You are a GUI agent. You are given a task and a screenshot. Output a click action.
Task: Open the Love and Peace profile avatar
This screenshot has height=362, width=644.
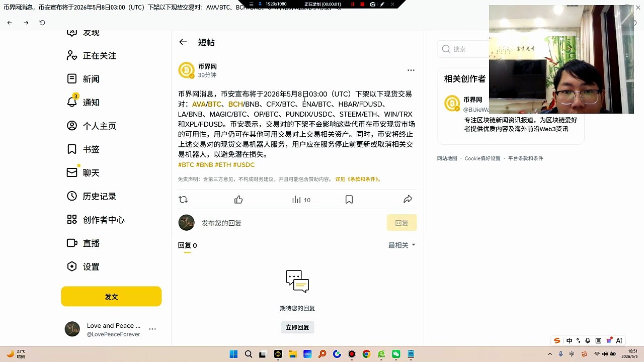(72, 329)
